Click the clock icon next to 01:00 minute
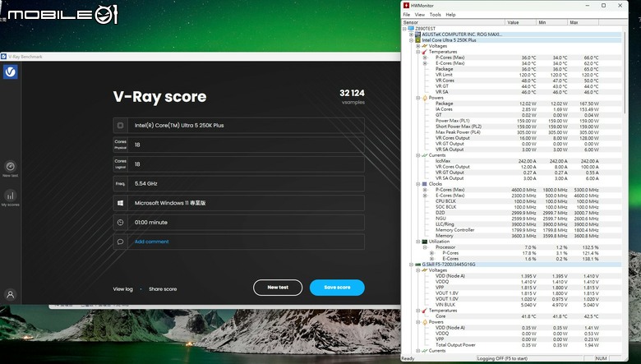Viewport: 641px width, 364px height. (120, 223)
